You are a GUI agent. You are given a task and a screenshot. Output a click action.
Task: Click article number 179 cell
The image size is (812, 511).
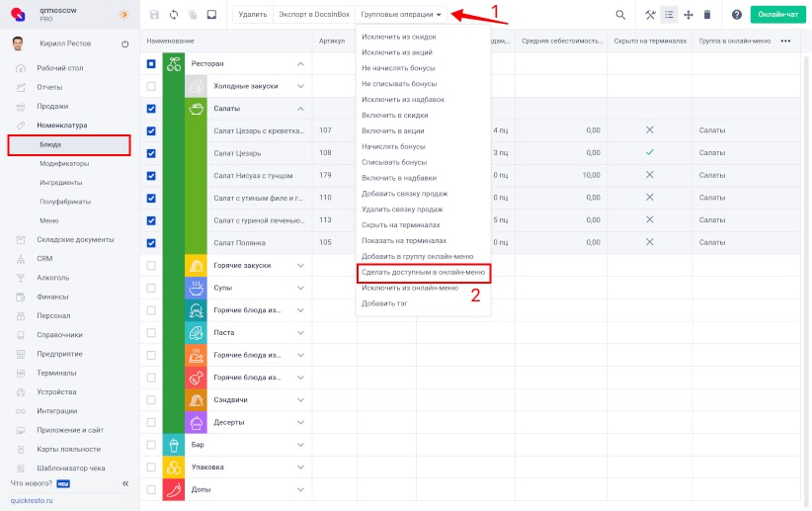[325, 175]
